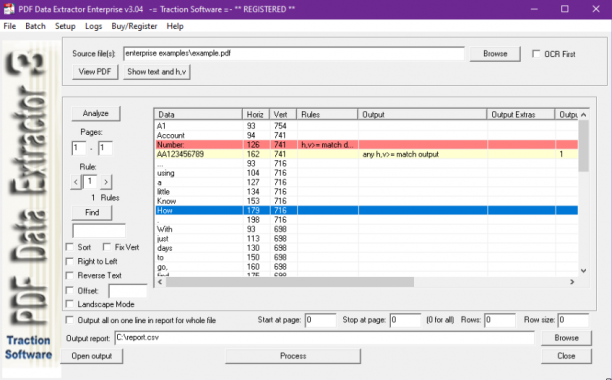612x380 pixels.
Task: Select the 'using' data row
Action: [x=366, y=173]
